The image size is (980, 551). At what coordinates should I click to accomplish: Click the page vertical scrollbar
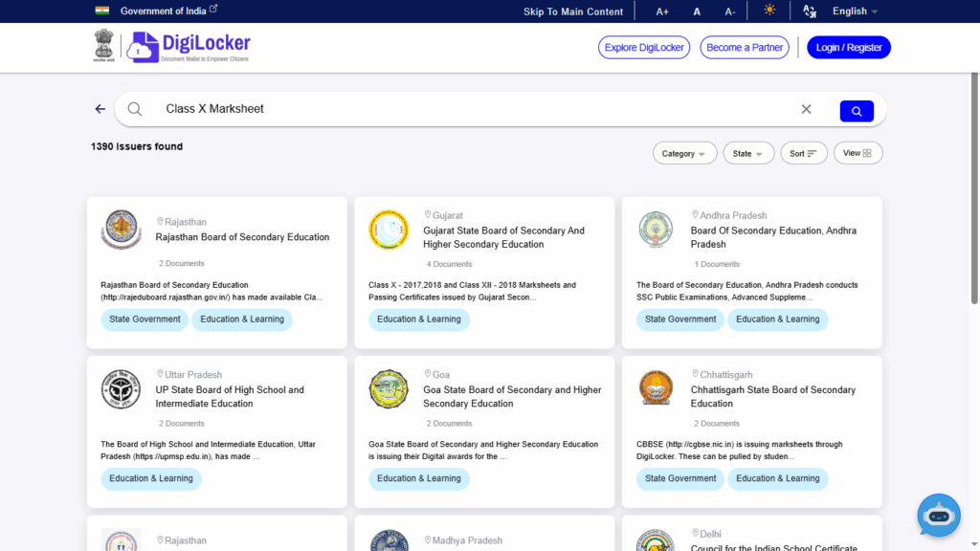click(974, 187)
